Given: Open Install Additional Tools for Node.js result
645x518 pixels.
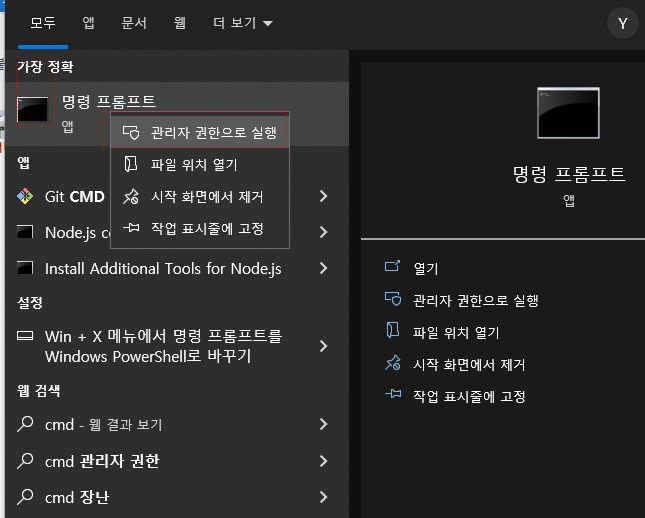Looking at the screenshot, I should tap(163, 269).
